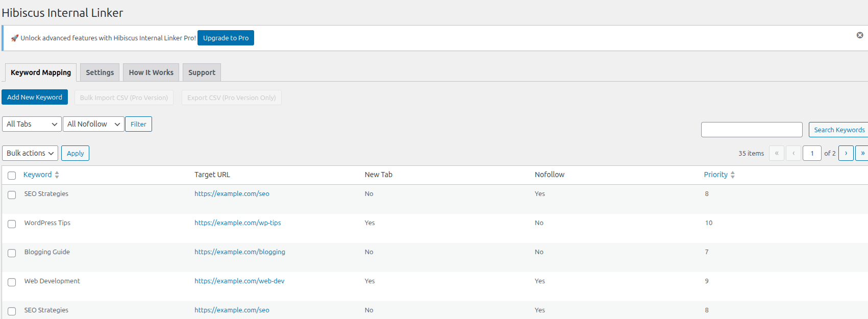
Task: Switch to the Settings tab
Action: [x=100, y=72]
